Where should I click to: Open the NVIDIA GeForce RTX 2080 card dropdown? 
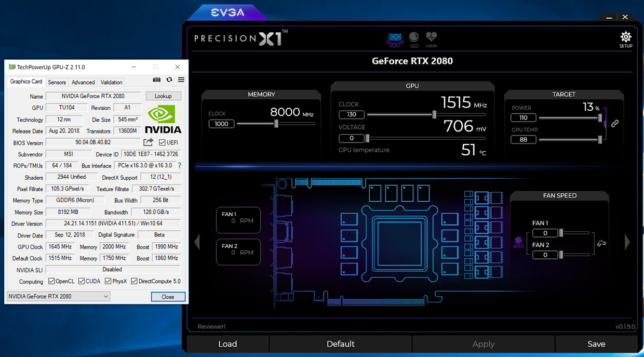(58, 296)
